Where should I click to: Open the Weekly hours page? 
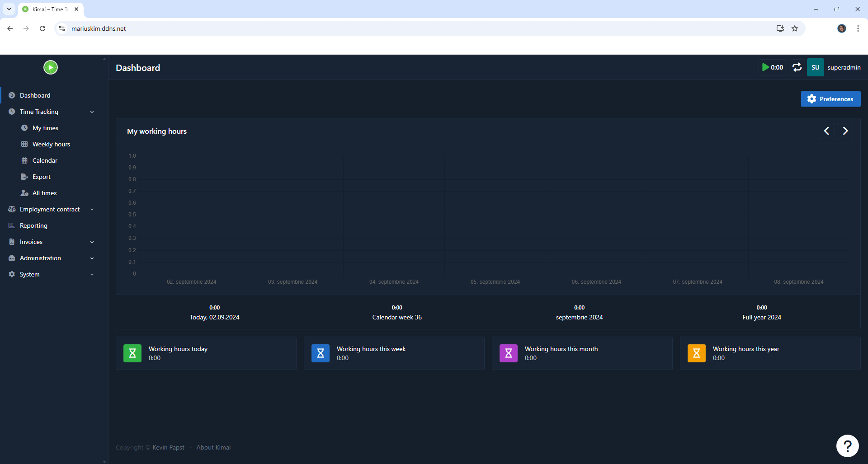point(51,144)
